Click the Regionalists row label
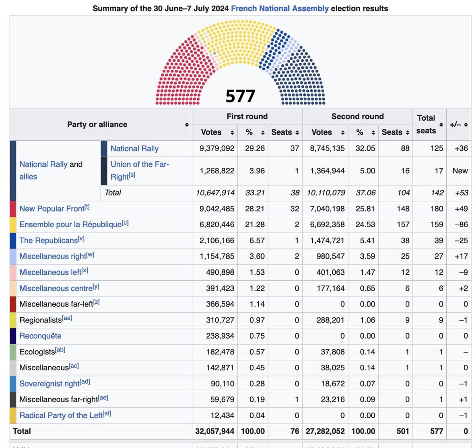 pos(41,320)
